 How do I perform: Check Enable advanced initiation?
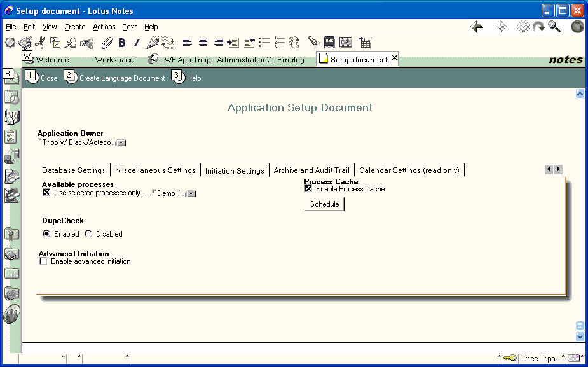[x=43, y=261]
